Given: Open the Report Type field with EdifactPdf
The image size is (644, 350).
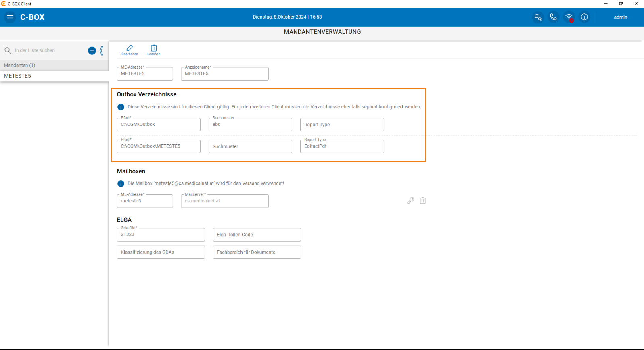Looking at the screenshot, I should (x=342, y=146).
